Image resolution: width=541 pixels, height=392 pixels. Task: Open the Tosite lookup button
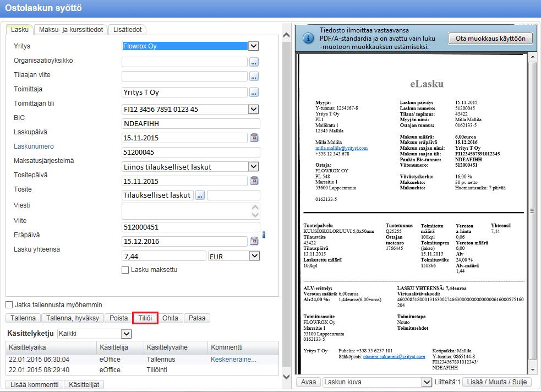coord(200,195)
